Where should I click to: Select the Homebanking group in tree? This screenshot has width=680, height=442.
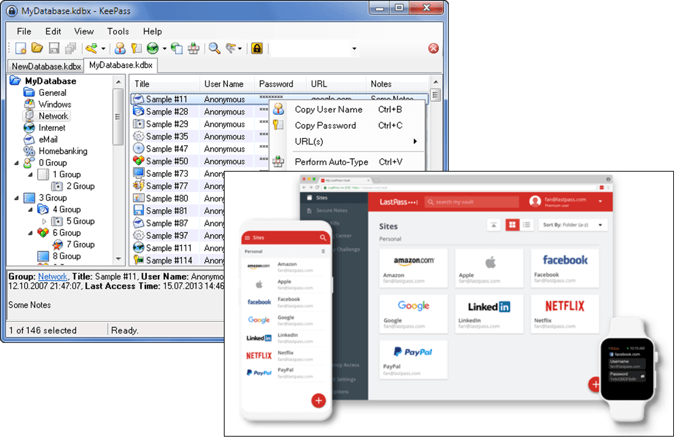(56, 151)
